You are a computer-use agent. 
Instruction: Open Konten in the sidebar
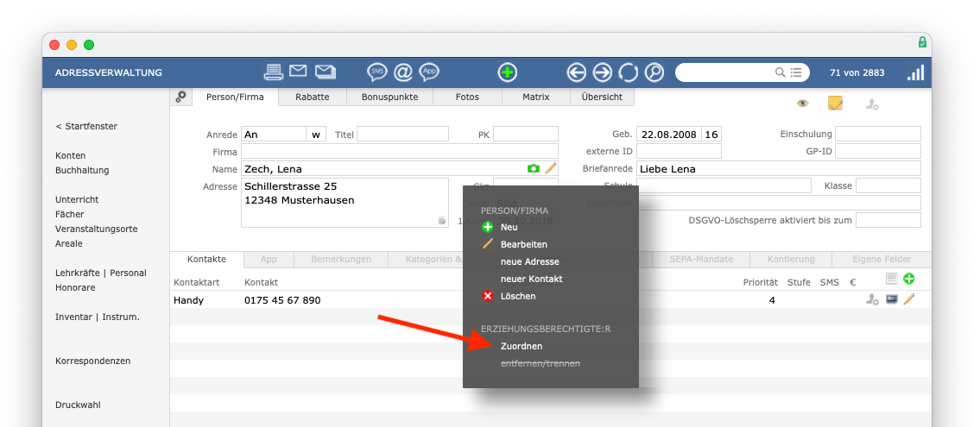click(x=71, y=155)
